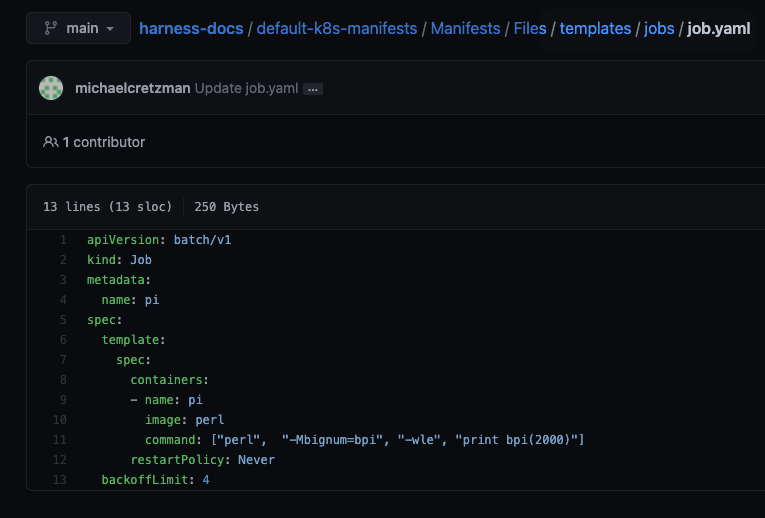765x518 pixels.
Task: Select line number 6 for template
Action: pos(63,339)
